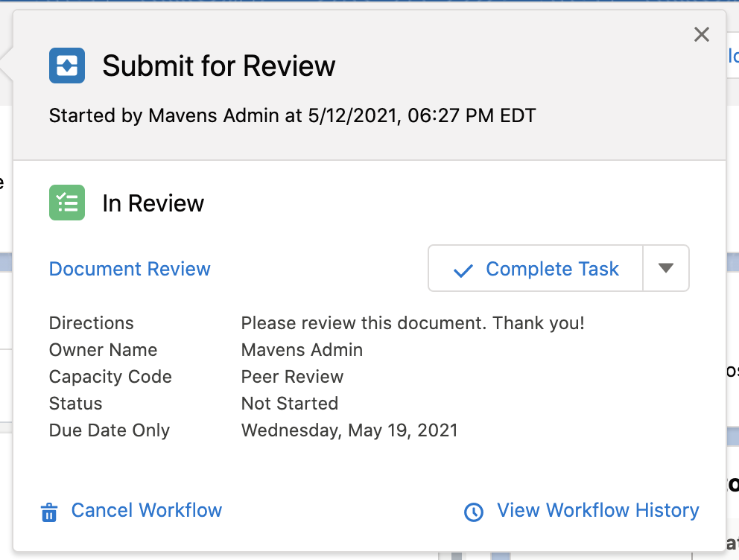Click the In Review stage title
This screenshot has height=560, width=739.
pos(153,203)
